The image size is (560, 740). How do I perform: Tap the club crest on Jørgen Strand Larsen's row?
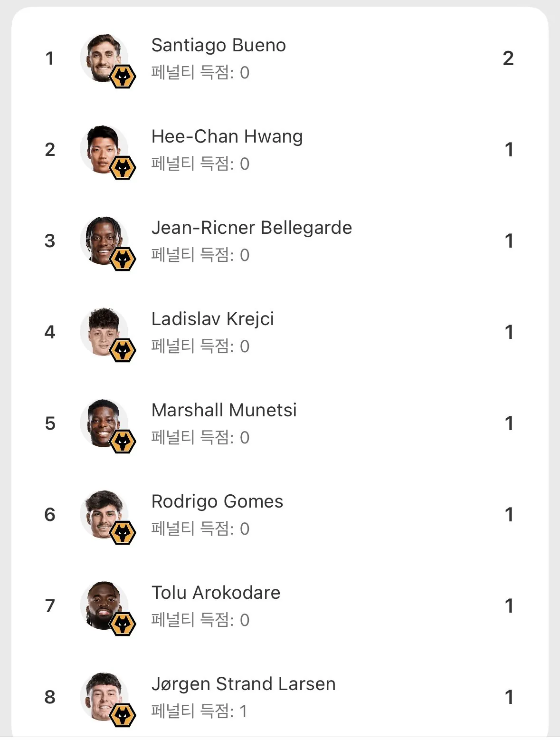point(123,715)
